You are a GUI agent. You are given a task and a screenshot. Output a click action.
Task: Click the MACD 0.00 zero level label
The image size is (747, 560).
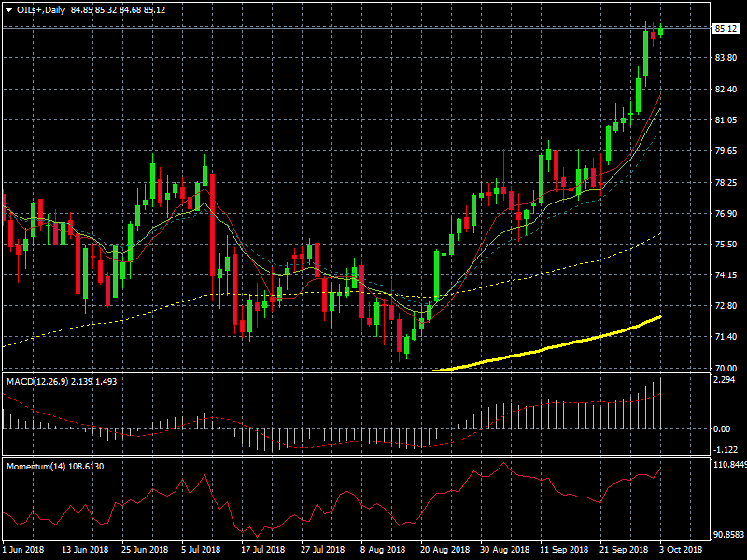point(724,429)
